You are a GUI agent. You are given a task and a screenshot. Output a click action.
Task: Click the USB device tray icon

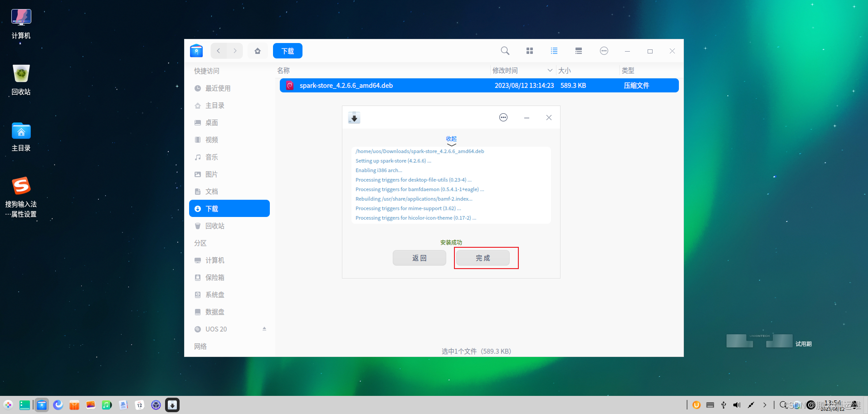[724, 405]
